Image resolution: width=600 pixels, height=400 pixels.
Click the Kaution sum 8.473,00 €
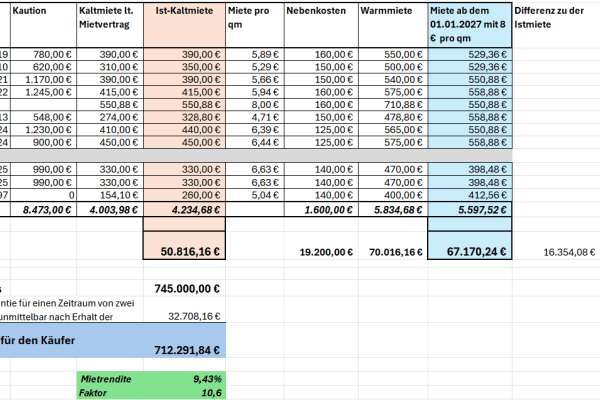point(43,209)
